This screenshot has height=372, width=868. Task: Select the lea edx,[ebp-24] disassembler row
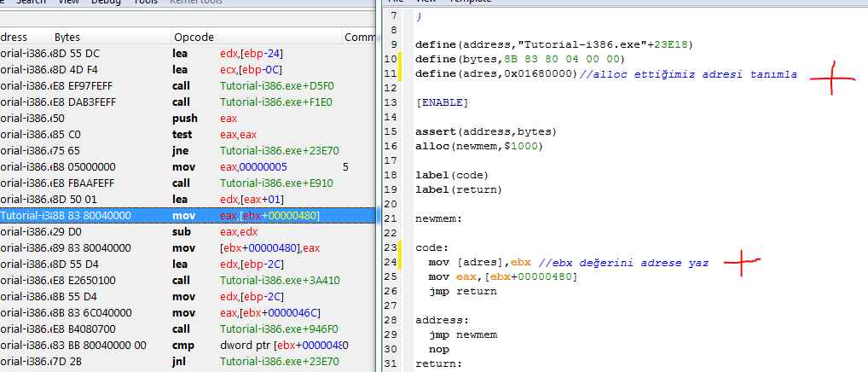click(187, 54)
